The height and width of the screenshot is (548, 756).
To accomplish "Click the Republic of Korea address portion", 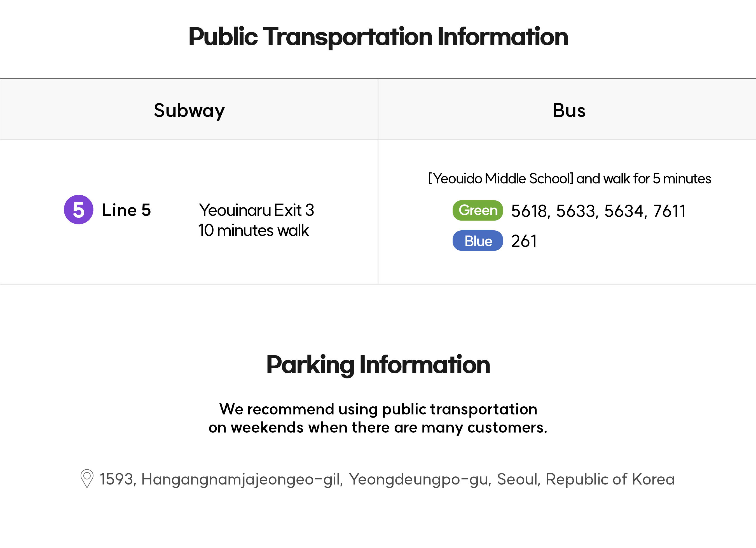I will (x=610, y=479).
